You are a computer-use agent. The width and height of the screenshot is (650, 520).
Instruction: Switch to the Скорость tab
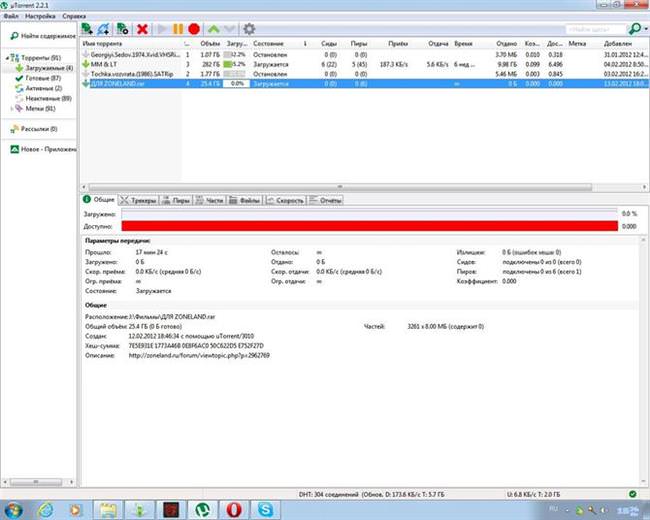285,201
